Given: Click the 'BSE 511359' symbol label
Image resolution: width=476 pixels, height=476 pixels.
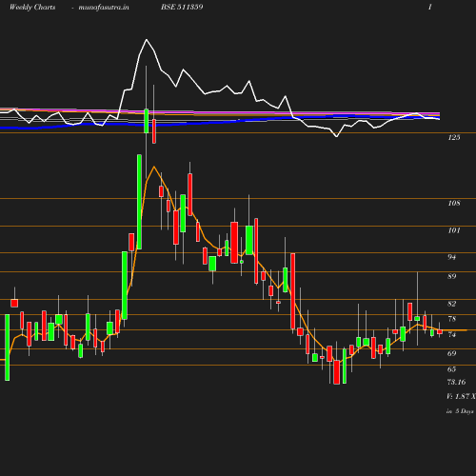Looking at the screenshot, I should click(x=182, y=7).
